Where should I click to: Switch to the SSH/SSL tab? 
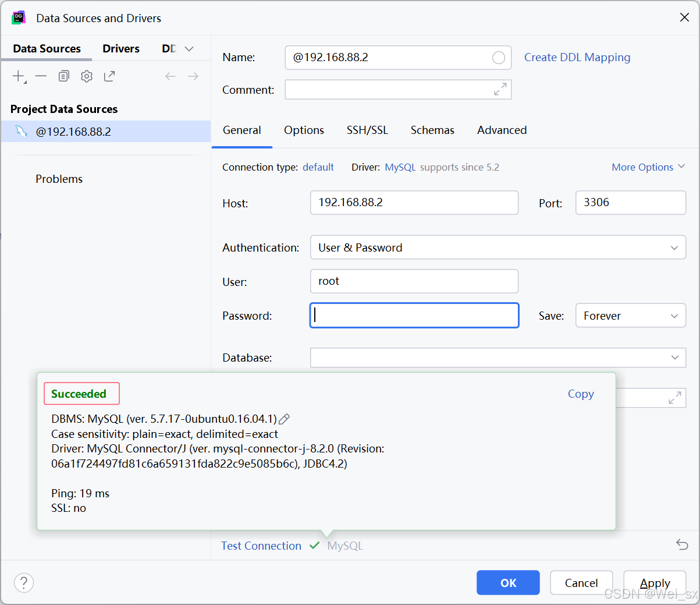(367, 130)
